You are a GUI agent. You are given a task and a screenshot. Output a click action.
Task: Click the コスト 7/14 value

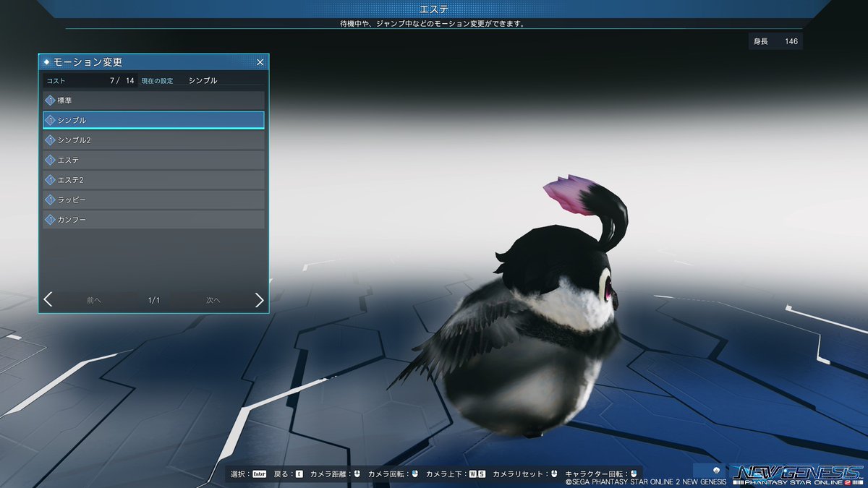[122, 81]
